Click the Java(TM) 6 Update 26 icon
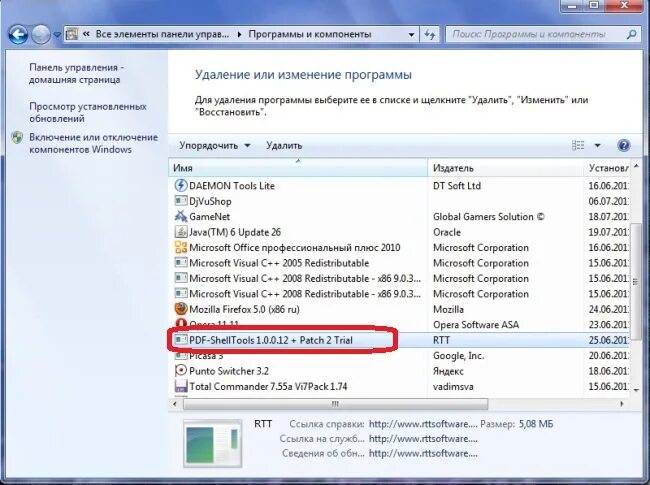This screenshot has width=650, height=485. click(181, 232)
